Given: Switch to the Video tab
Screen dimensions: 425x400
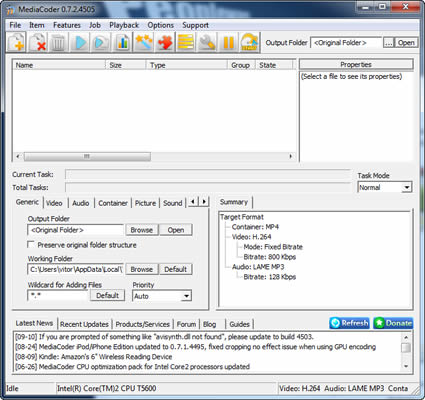Looking at the screenshot, I should pyautogui.click(x=54, y=203).
